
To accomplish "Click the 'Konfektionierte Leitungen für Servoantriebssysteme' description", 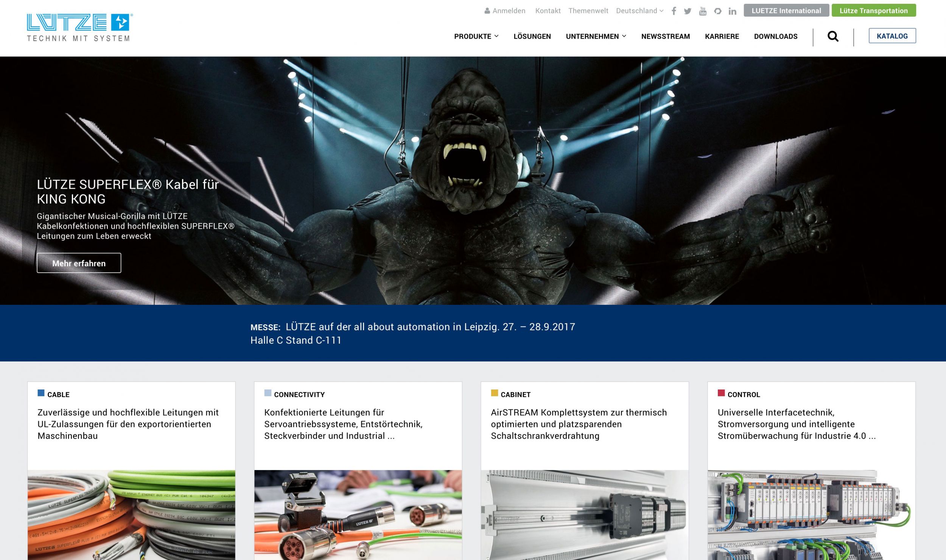I will (343, 424).
